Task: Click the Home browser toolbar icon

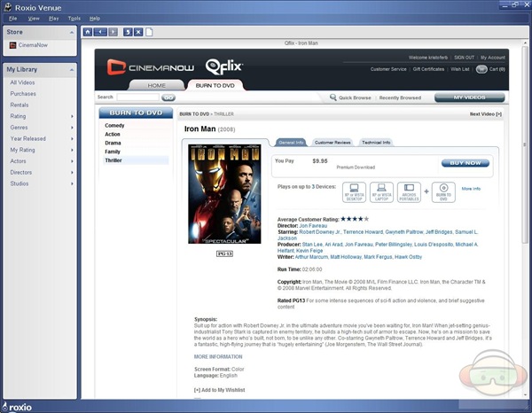Action: [88, 32]
